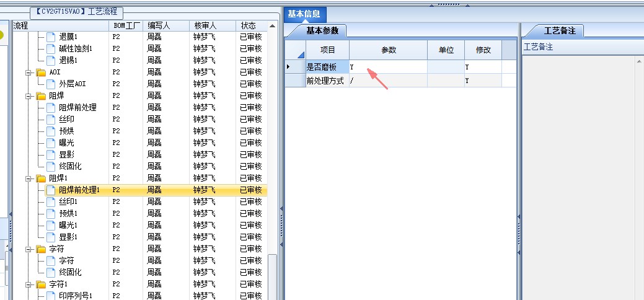Click the AOI folder icon
Image resolution: width=644 pixels, height=300 pixels.
[x=41, y=73]
